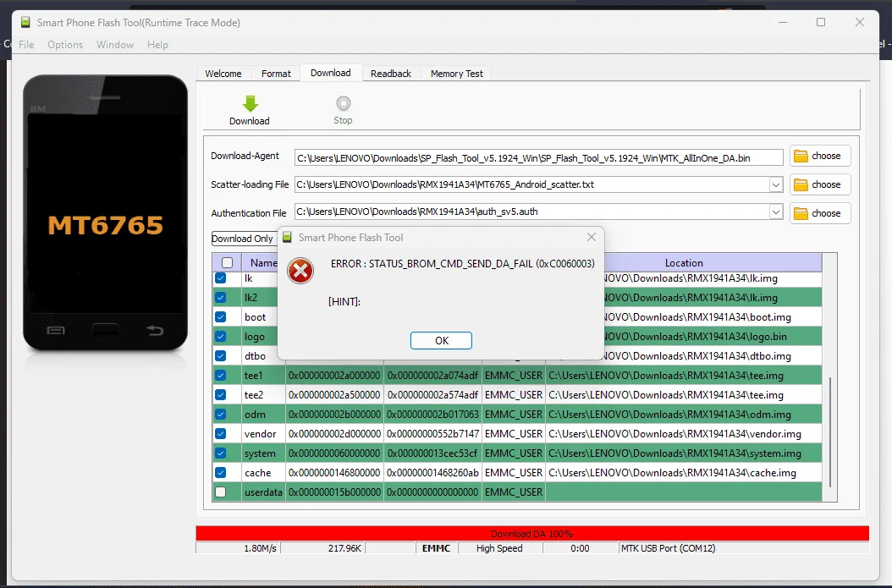Open the Download Only mode dropdown

click(x=244, y=239)
